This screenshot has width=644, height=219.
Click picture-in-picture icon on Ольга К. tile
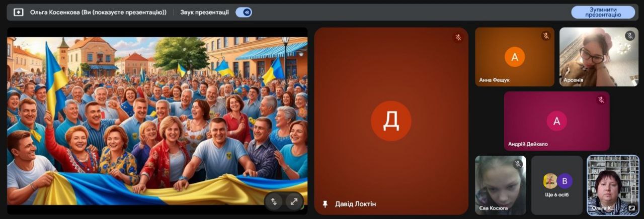(x=631, y=208)
